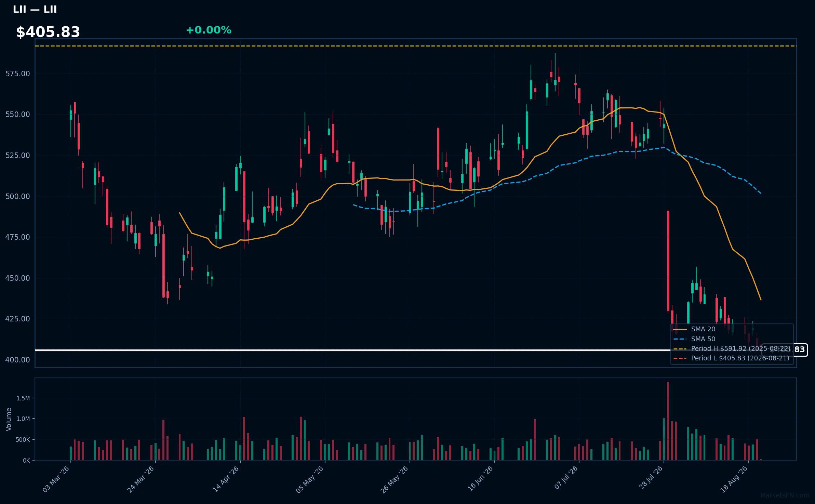Click the 0K volume axis label
Viewport: 815px width, 504px height.
click(x=26, y=461)
